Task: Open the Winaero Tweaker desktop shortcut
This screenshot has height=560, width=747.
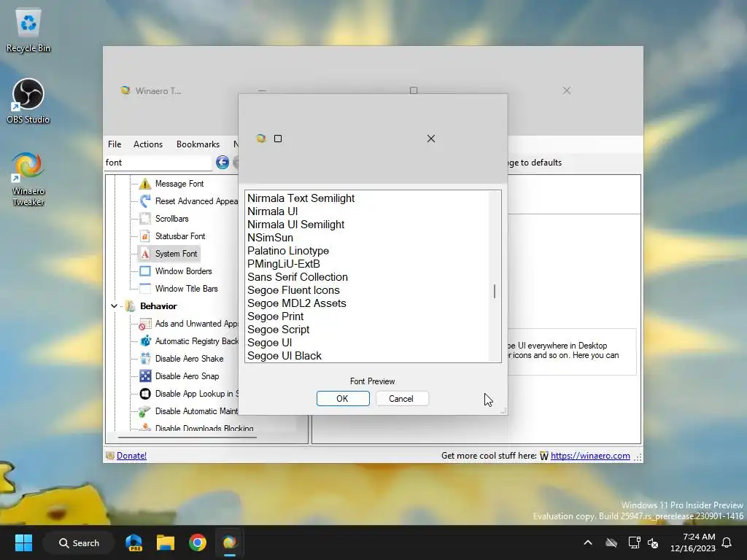Action: click(x=28, y=179)
